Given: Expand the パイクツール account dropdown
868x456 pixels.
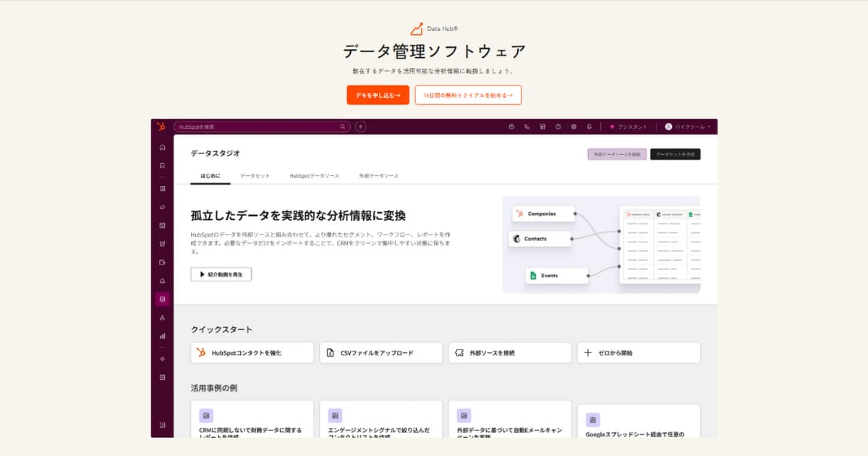Looking at the screenshot, I should [x=688, y=127].
